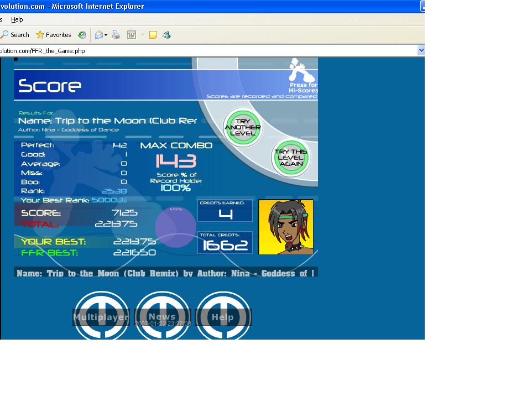Open the News button
532x396 pixels.
click(163, 316)
